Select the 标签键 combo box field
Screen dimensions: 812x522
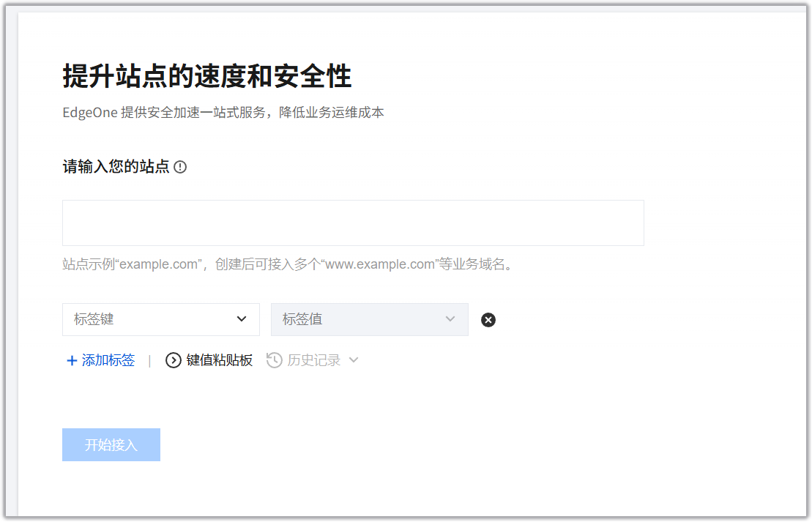[x=161, y=319]
